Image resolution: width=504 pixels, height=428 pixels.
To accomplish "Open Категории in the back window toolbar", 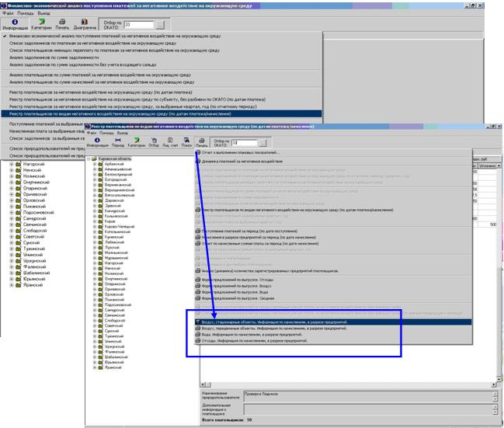I will [41, 24].
